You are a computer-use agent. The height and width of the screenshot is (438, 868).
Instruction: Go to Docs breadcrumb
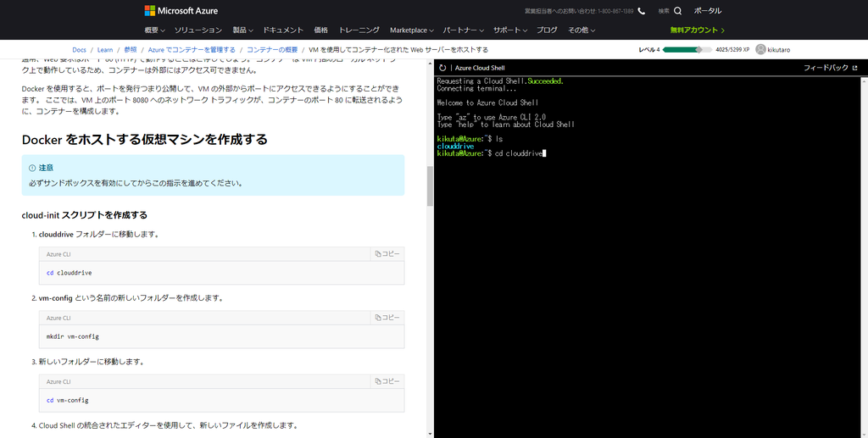pyautogui.click(x=79, y=50)
